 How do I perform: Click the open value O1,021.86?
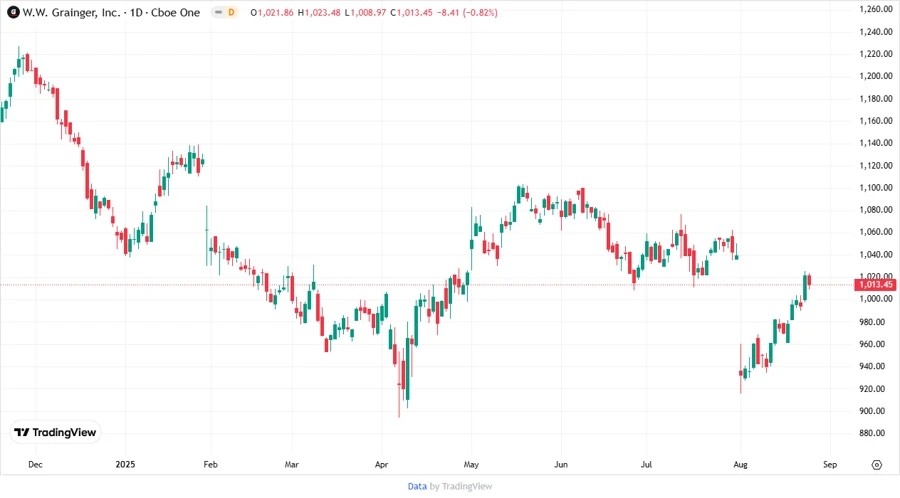coord(272,12)
